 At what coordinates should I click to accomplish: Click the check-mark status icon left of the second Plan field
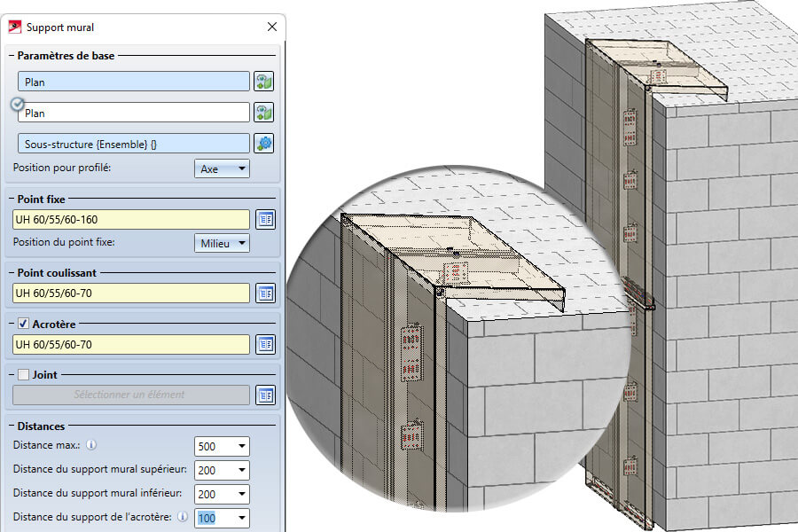(18, 104)
